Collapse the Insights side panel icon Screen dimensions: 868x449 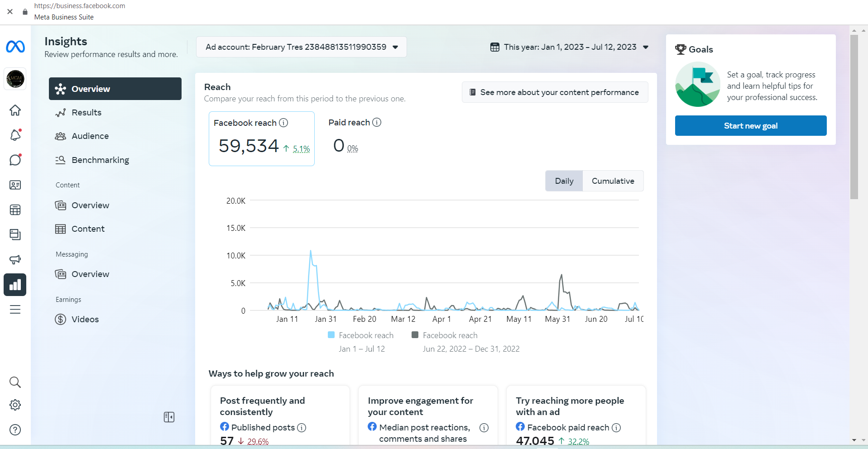(x=169, y=417)
